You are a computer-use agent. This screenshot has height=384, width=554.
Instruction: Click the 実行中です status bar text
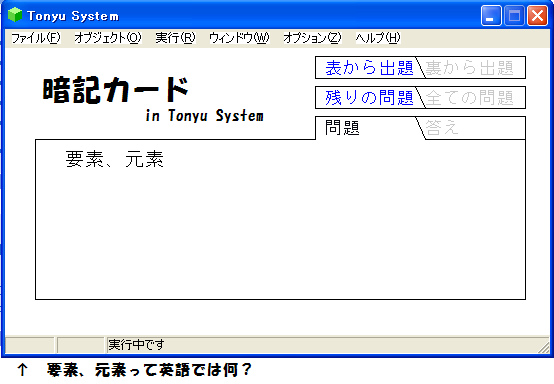[136, 344]
